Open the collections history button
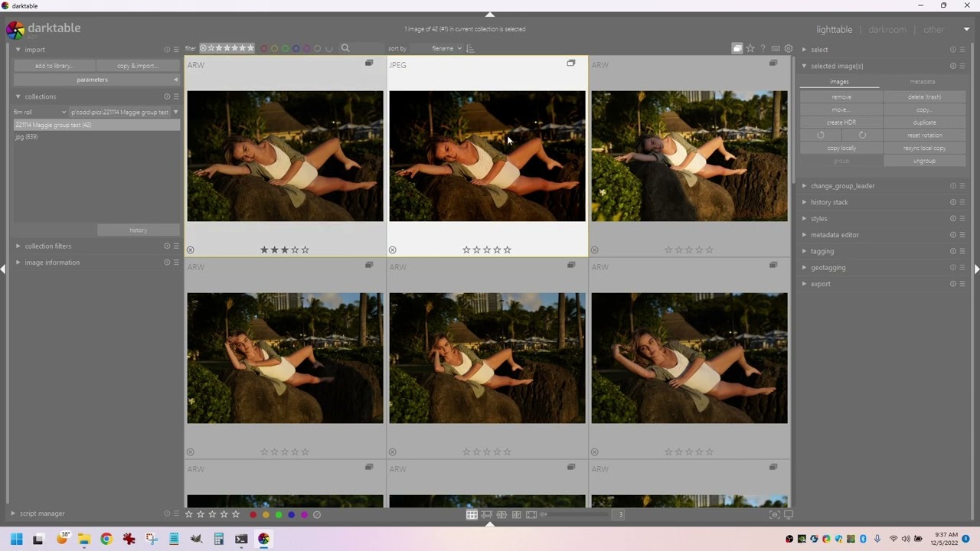Viewport: 980px width, 551px height. tap(138, 230)
